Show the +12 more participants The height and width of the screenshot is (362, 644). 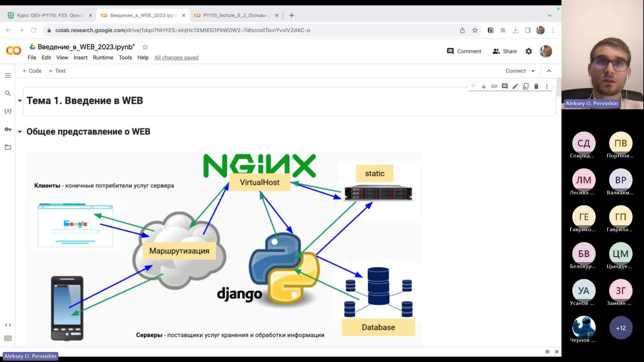[x=621, y=328]
